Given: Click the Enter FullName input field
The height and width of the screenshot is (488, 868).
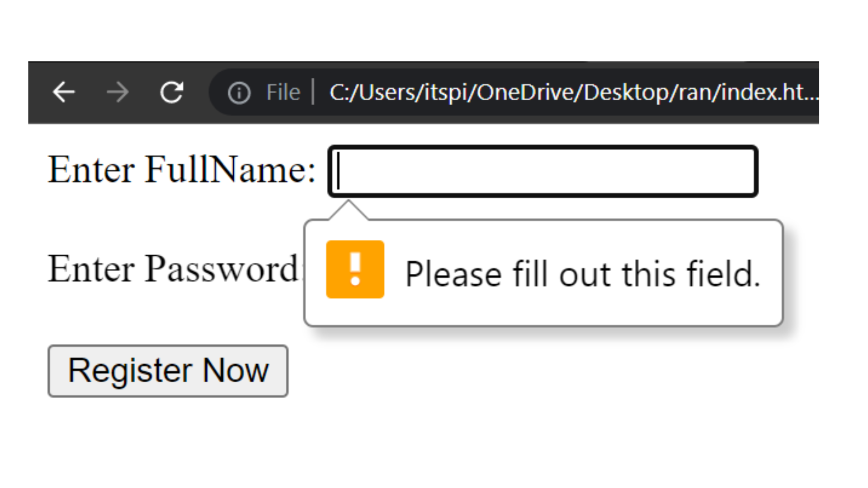Looking at the screenshot, I should pos(542,171).
